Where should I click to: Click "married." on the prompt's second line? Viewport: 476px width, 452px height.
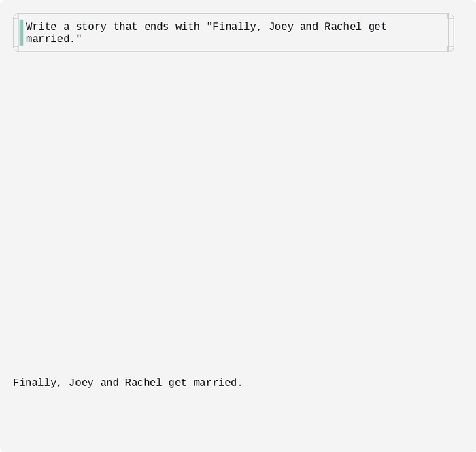pyautogui.click(x=54, y=39)
